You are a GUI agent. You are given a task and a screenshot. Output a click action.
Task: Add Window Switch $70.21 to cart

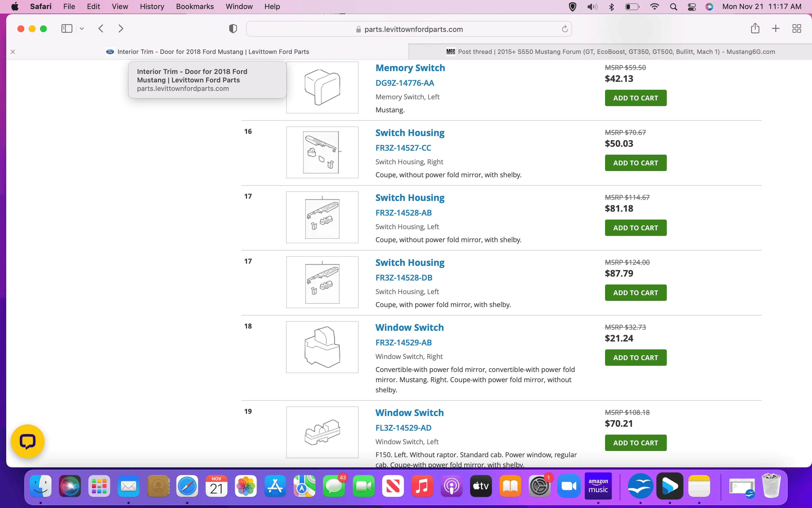coord(636,443)
